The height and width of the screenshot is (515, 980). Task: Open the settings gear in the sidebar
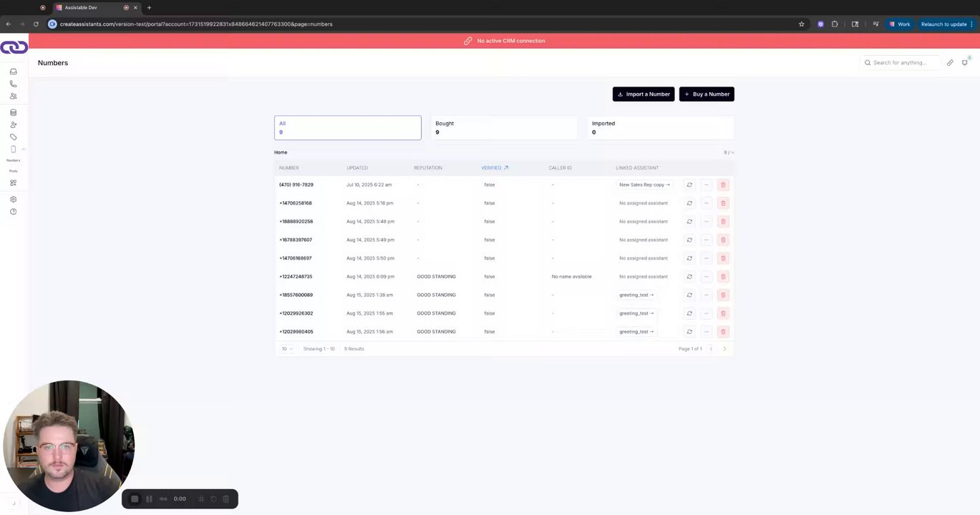point(13,200)
